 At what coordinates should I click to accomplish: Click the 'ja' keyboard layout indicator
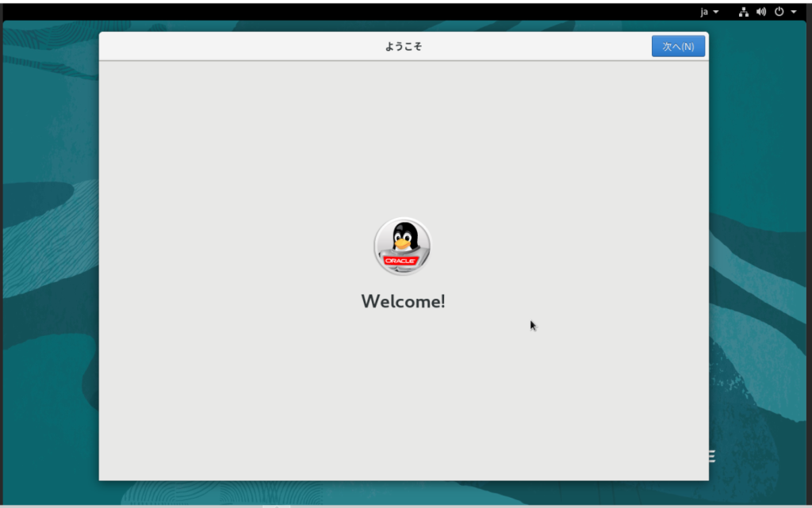pos(704,12)
